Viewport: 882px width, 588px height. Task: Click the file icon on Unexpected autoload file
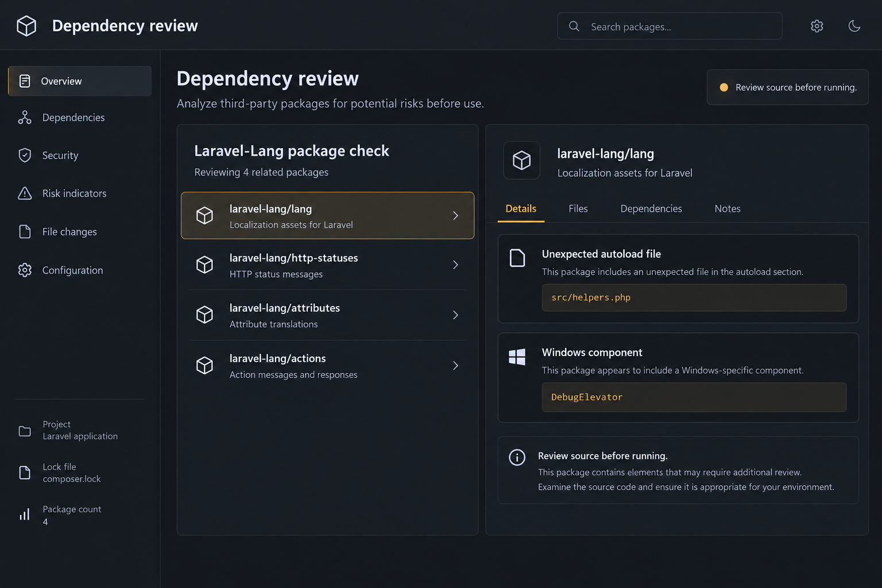517,258
